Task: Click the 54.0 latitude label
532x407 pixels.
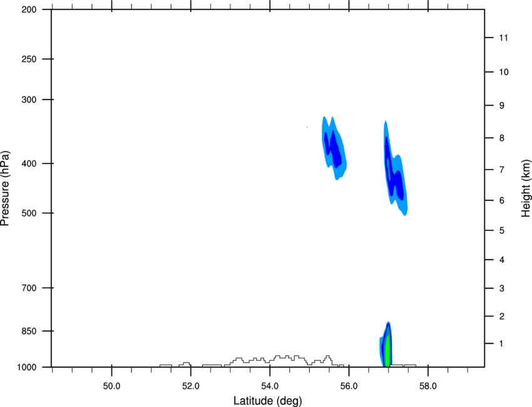Action: pyautogui.click(x=270, y=386)
